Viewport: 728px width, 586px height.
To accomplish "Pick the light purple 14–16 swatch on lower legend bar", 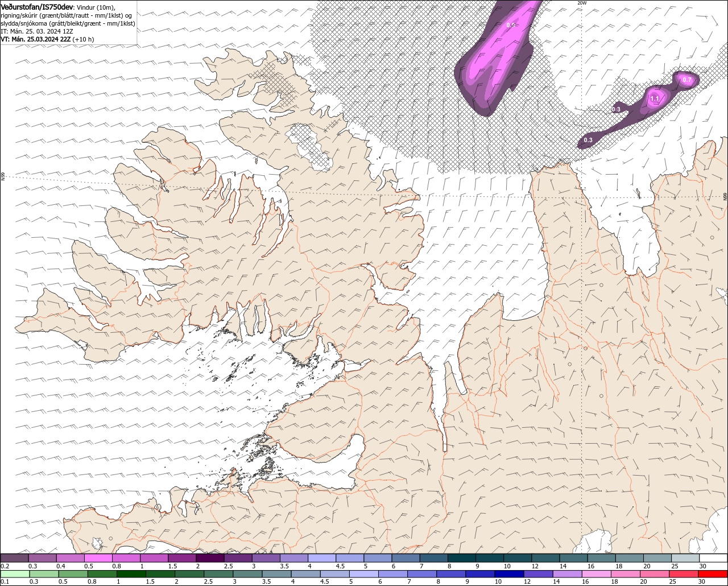I will pyautogui.click(x=566, y=573).
